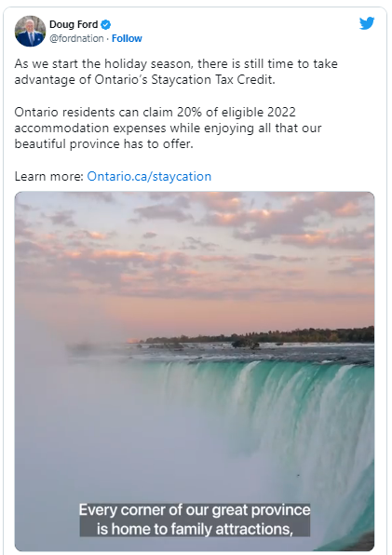
Task: Click the "beautiful province has to offer." line
Action: (x=104, y=144)
